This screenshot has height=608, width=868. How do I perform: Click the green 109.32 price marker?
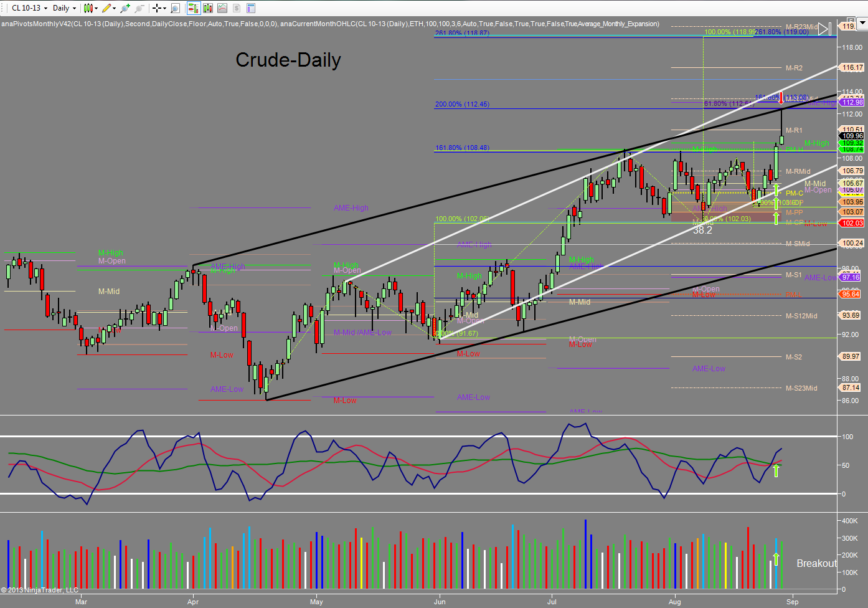tap(852, 143)
